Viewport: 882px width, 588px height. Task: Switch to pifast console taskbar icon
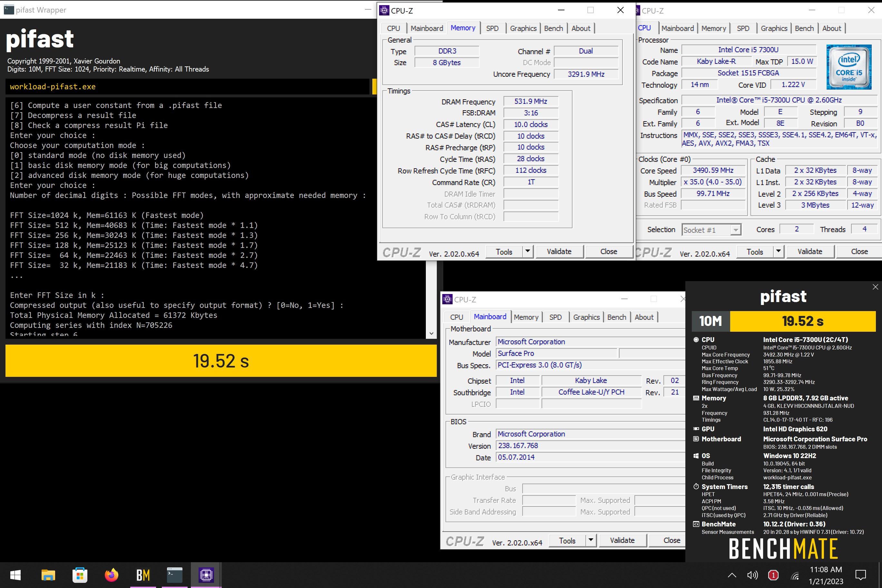coord(174,574)
